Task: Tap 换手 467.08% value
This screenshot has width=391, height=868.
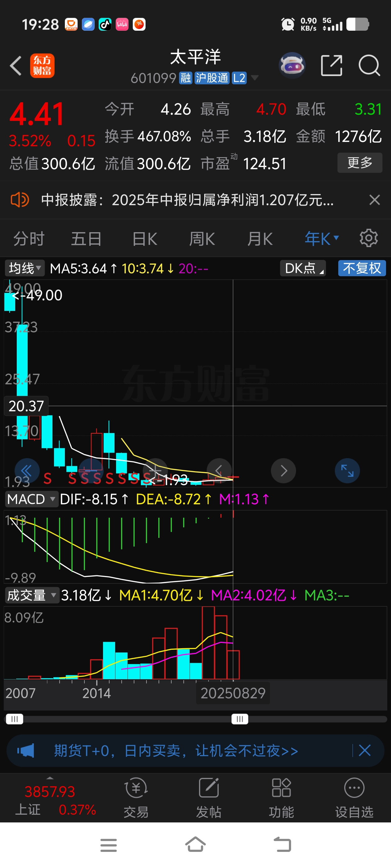Action: tap(164, 136)
